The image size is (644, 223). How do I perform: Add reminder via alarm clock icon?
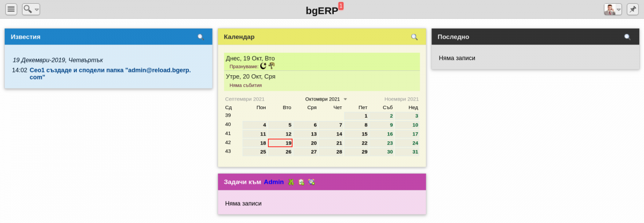click(311, 182)
